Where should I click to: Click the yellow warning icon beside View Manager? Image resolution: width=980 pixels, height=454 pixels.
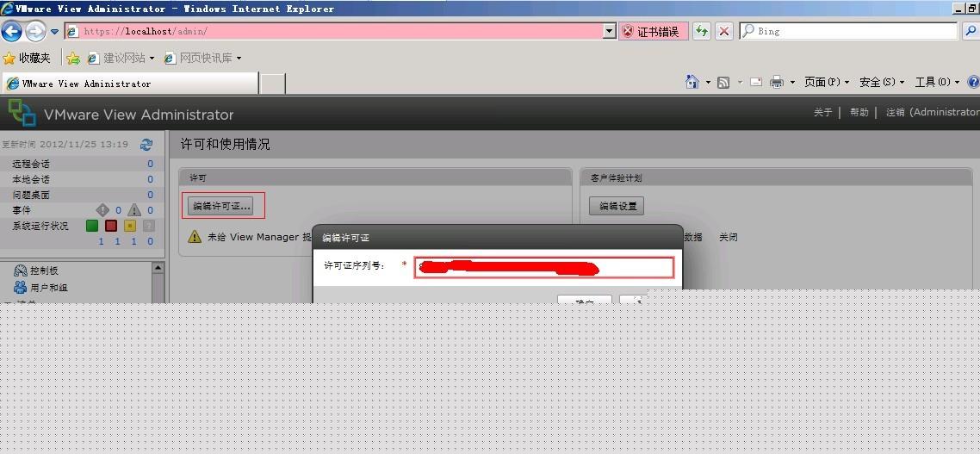[x=195, y=236]
